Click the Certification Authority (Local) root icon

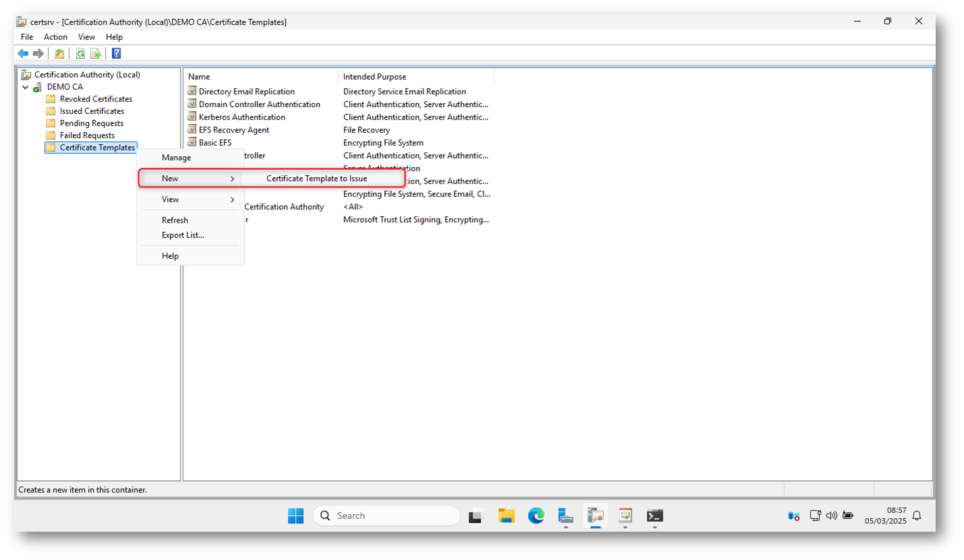(x=26, y=75)
